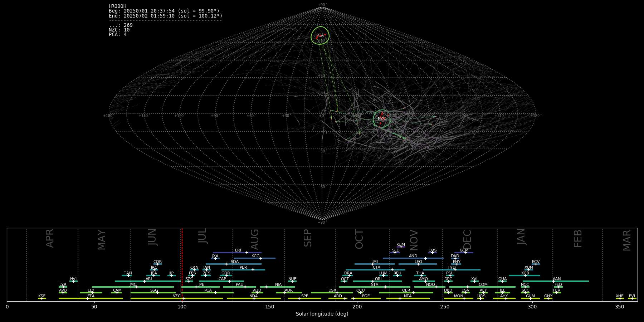Click the LMI shower label in timeline

[375, 262]
